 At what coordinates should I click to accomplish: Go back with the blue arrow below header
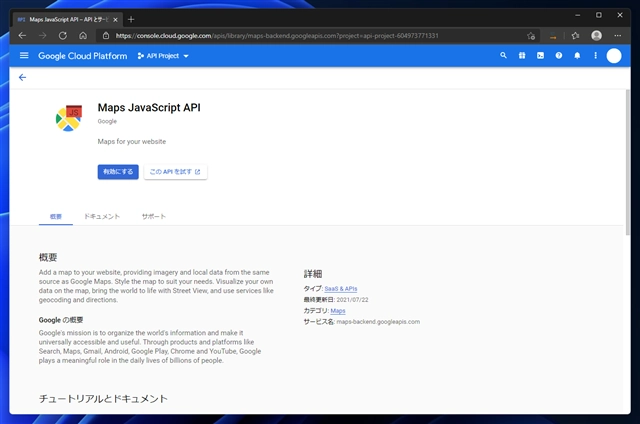pos(22,78)
